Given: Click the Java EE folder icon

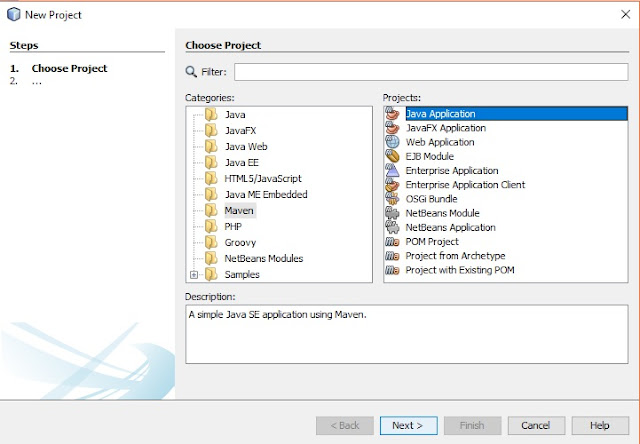Looking at the screenshot, I should [211, 162].
